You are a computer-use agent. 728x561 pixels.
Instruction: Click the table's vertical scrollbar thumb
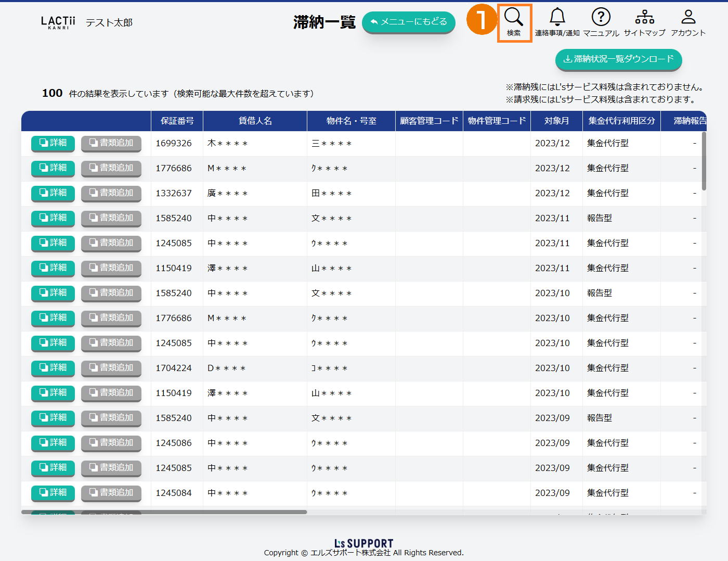click(x=704, y=161)
